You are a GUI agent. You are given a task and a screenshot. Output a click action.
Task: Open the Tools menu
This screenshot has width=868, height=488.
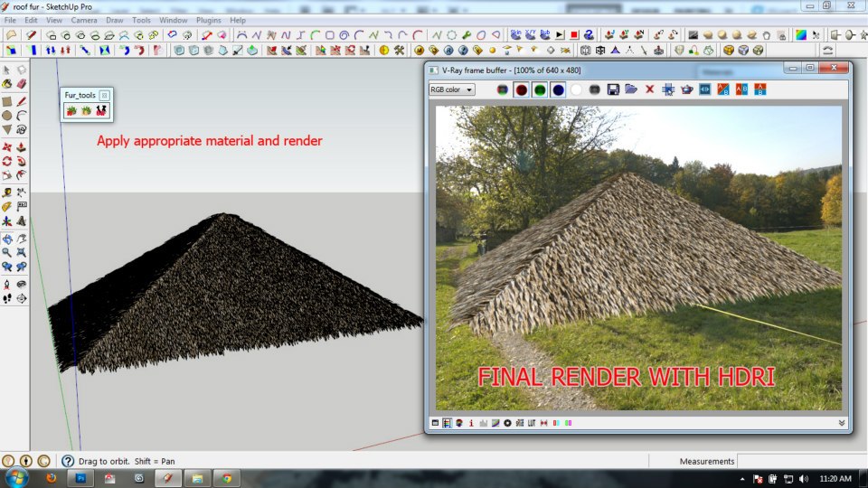point(141,20)
